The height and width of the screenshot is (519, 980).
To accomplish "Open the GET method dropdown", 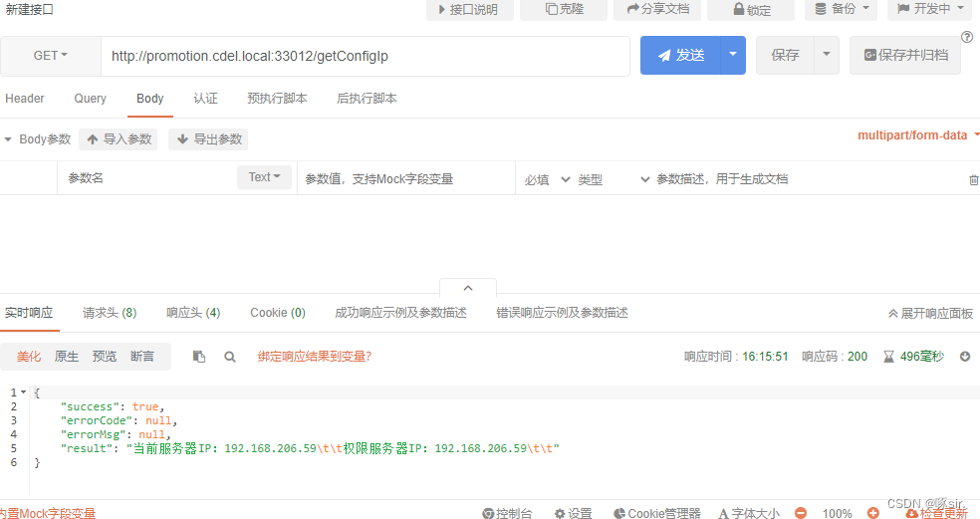I will point(51,56).
